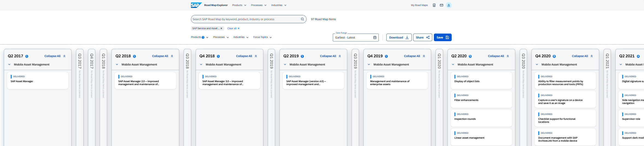Screen dimensions: 644x146
Task: Open the SAP Asset Manager 3.0 card
Action: point(230,81)
